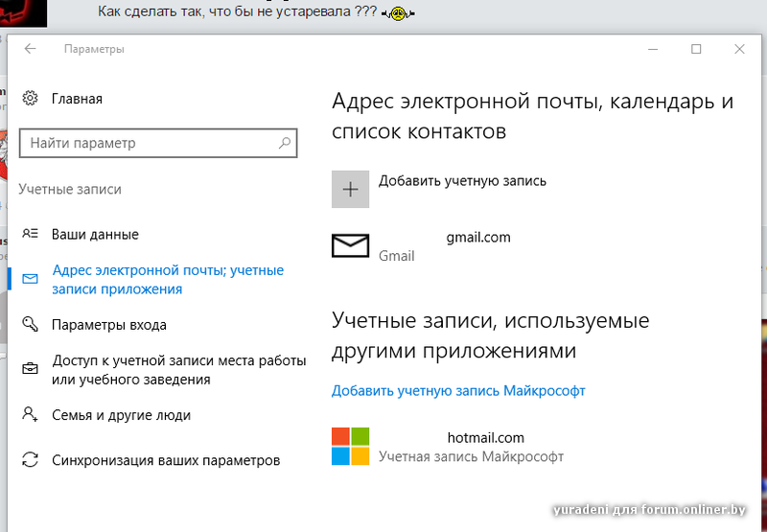Viewport: 767px width, 532px height.
Task: Click Добавить учетную запись label
Action: (x=462, y=181)
